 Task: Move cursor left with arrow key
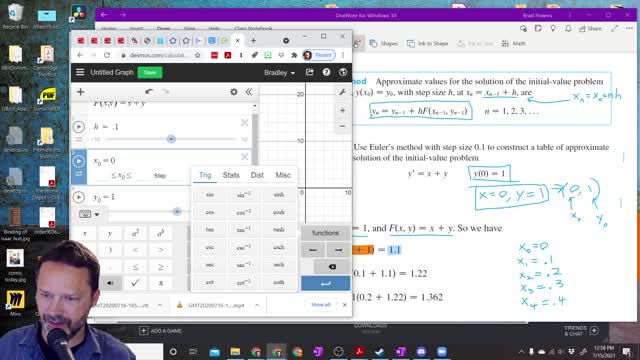tap(313, 250)
